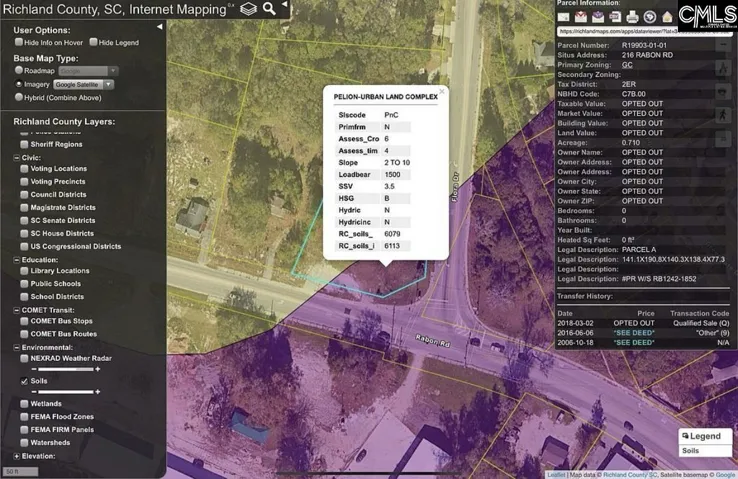Click the red Gmail envelope icon

(x=581, y=17)
